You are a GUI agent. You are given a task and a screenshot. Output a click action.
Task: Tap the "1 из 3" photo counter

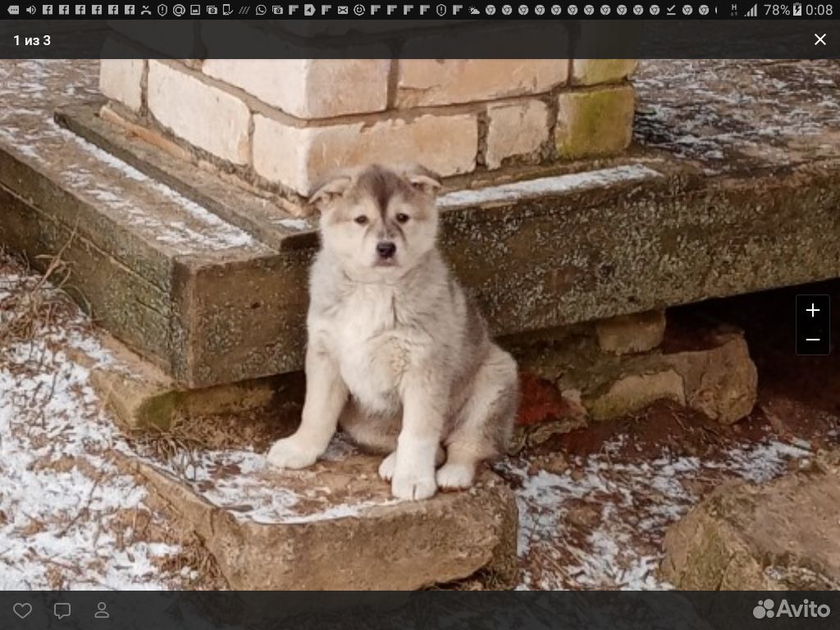(32, 40)
